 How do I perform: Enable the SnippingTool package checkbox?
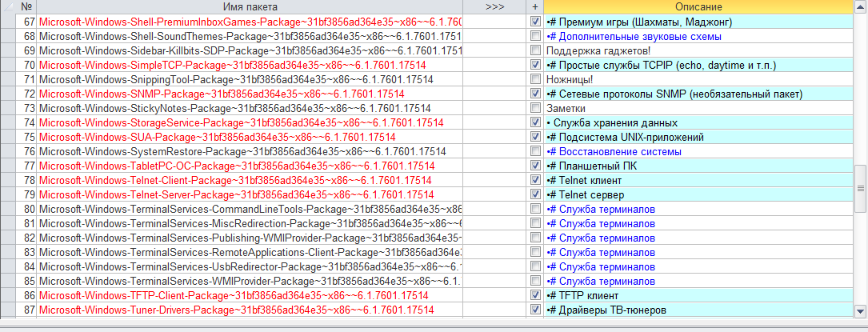(535, 79)
